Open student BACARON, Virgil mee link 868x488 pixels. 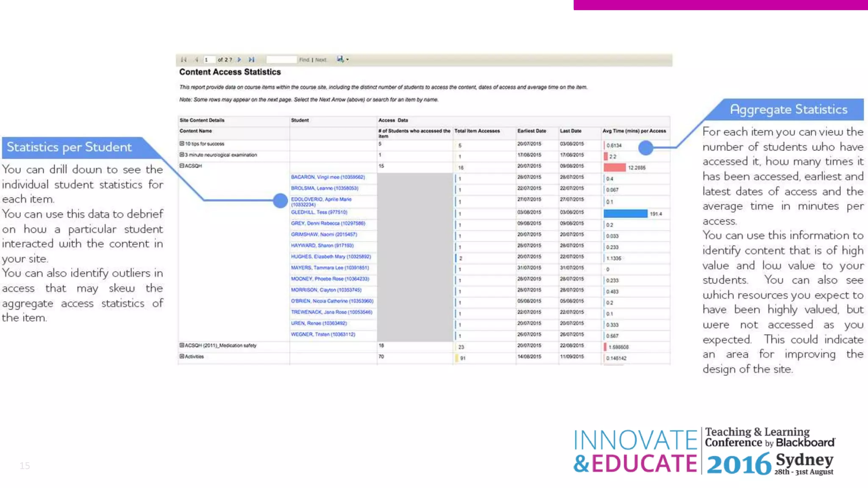328,177
